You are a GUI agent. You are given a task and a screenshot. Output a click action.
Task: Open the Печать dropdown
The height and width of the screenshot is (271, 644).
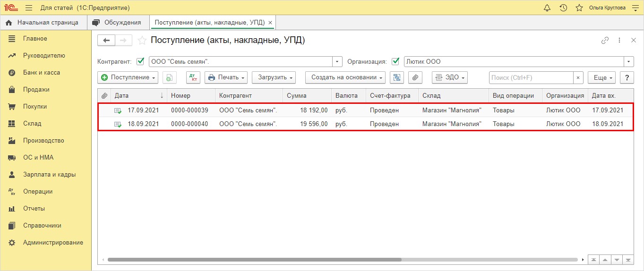226,77
